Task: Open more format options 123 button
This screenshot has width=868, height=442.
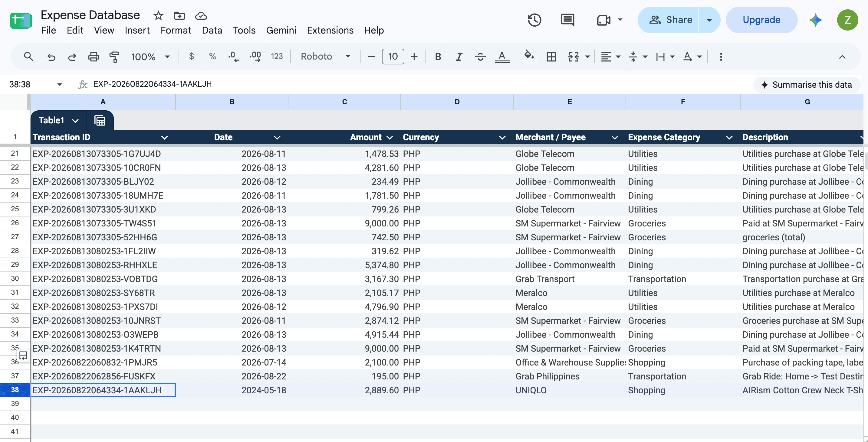Action: 277,57
